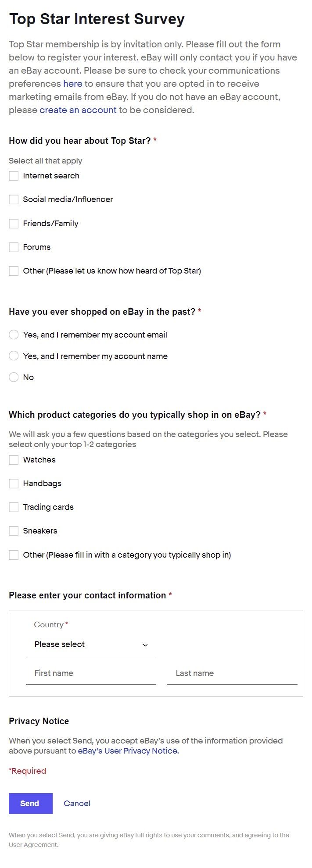Select the Trading cards checkbox
Image resolution: width=312 pixels, height=868 pixels.
tap(14, 507)
